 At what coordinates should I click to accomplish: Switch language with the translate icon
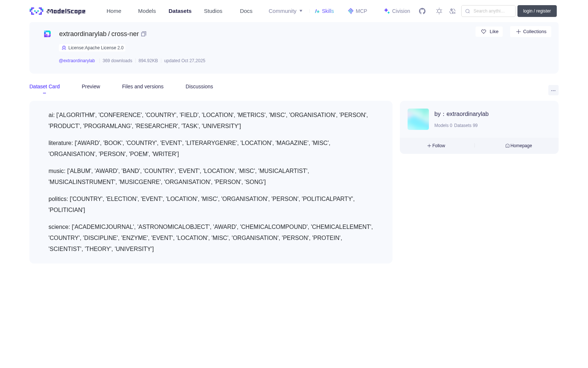(452, 11)
